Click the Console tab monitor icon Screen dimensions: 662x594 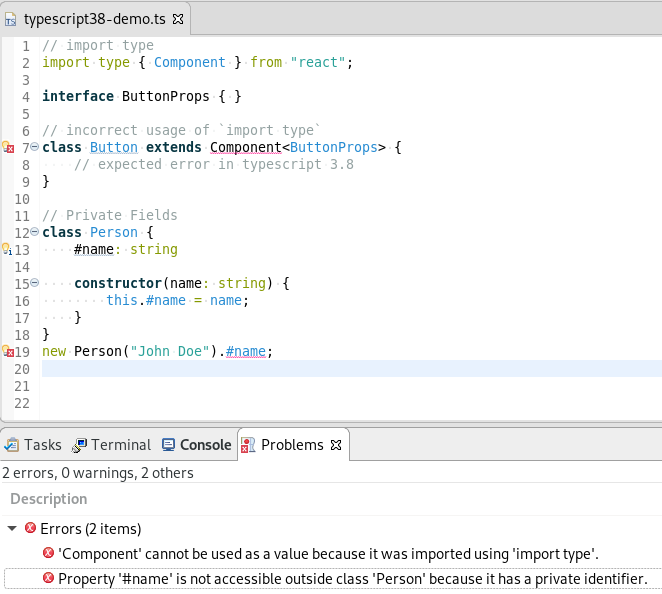click(168, 445)
